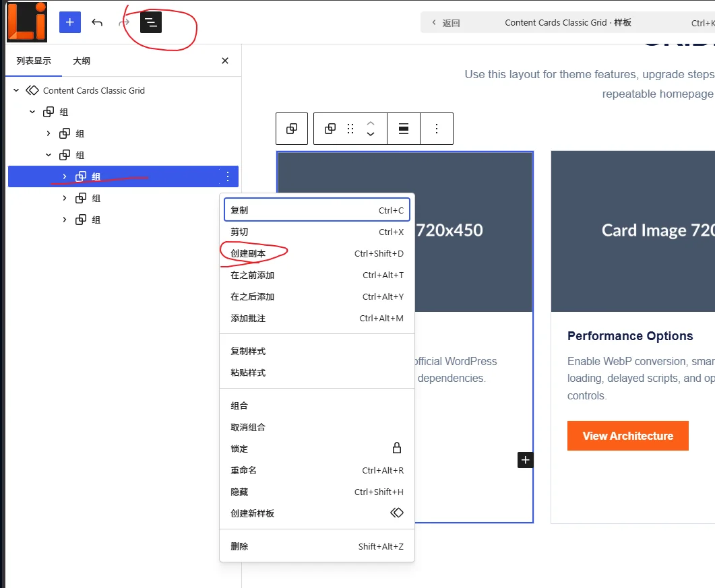Image resolution: width=715 pixels, height=588 pixels.
Task: Click the View Architecture button
Action: [627, 436]
